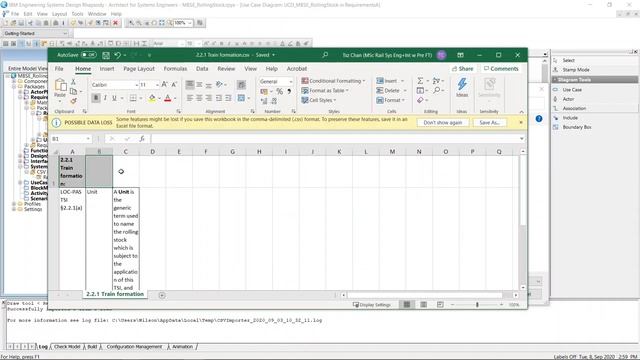Click the Comma Style icon
Image resolution: width=640 pixels, height=360 pixels.
coord(289,91)
